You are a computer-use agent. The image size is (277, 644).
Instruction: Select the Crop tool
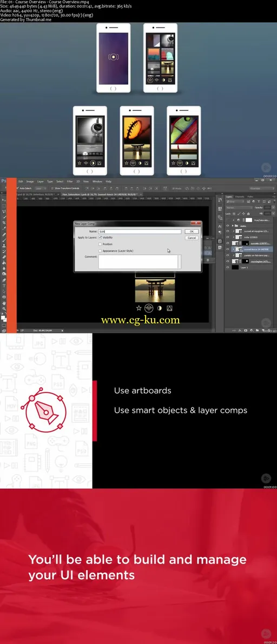4,223
